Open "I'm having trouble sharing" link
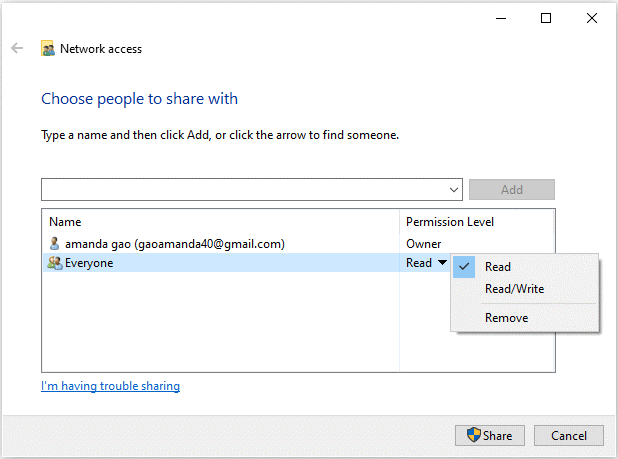Viewport: 618px width, 459px height. point(110,386)
